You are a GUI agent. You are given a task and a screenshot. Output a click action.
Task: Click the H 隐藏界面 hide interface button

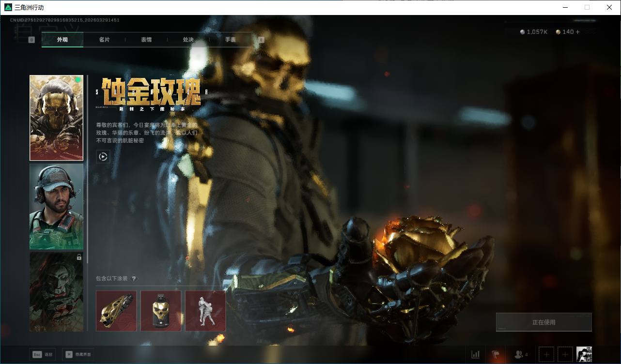(78, 354)
